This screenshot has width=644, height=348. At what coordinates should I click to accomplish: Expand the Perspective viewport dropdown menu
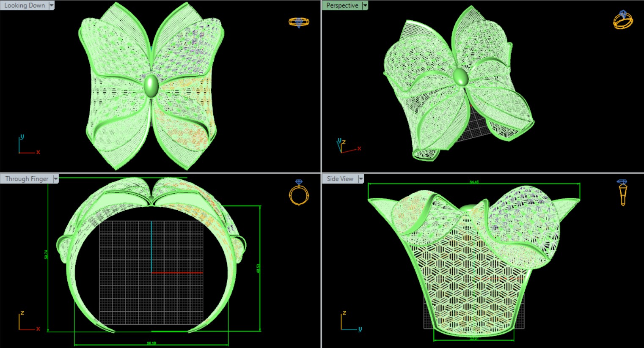[x=365, y=5]
